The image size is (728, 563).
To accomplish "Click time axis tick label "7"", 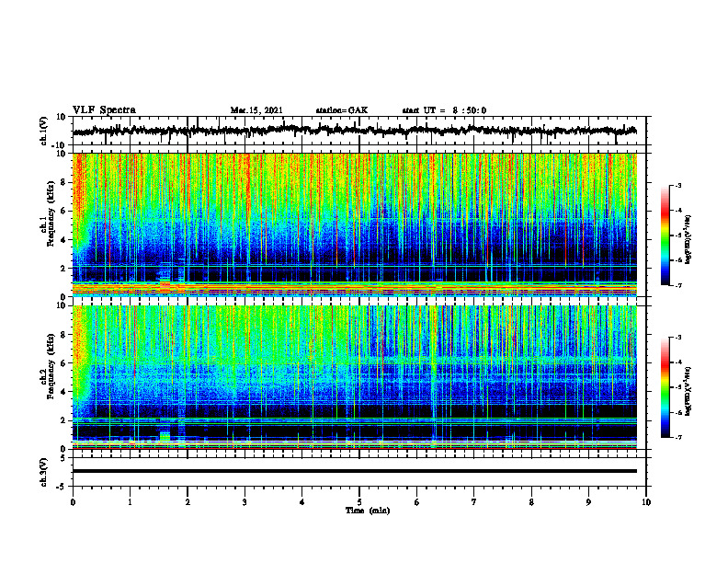I will point(474,502).
